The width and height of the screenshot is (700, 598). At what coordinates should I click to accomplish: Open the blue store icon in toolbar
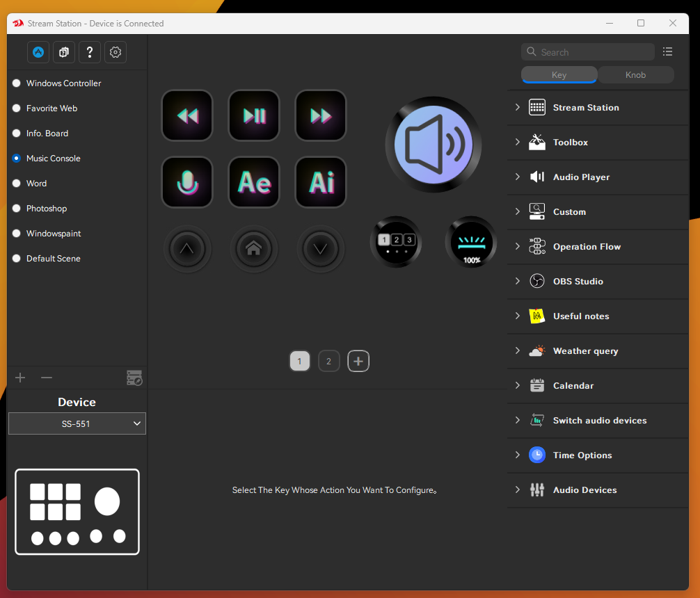38,52
